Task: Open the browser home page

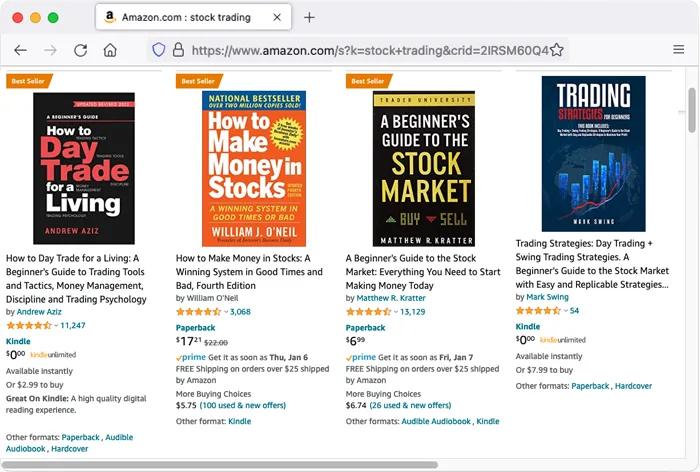Action: (x=110, y=50)
